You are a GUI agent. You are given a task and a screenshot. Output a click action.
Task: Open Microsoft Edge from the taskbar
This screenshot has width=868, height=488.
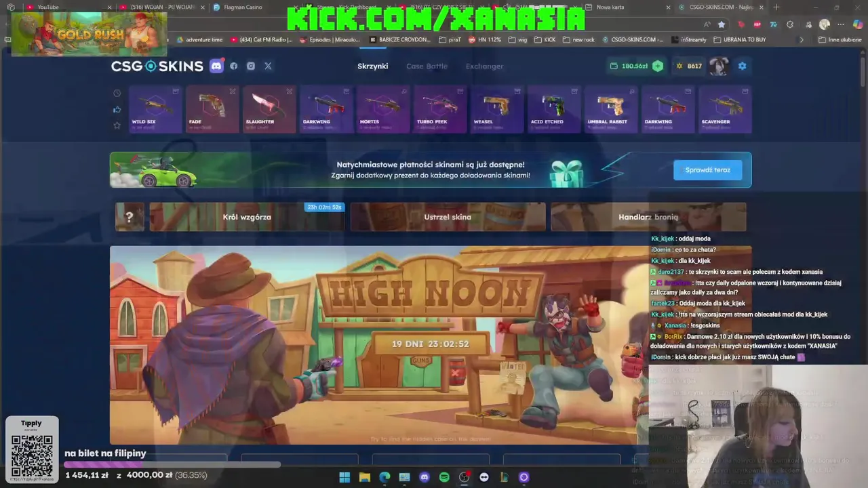tap(384, 477)
